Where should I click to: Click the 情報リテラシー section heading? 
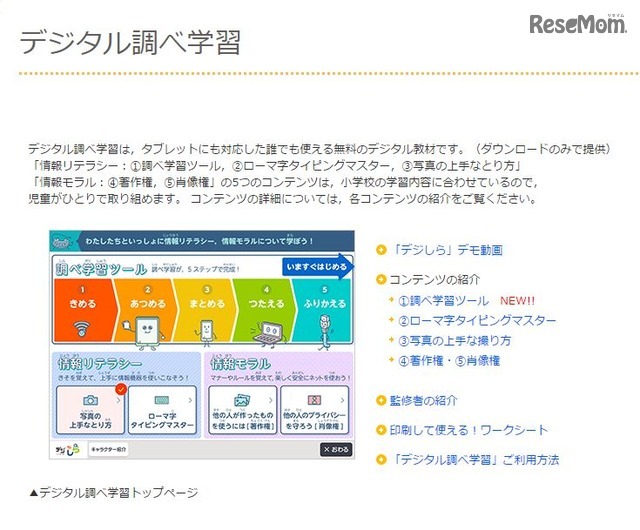[100, 363]
